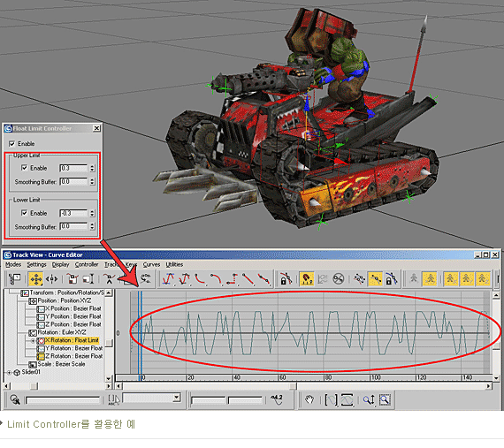
Task: Click the controller tree vertical scroll thumb
Action: (x=109, y=344)
